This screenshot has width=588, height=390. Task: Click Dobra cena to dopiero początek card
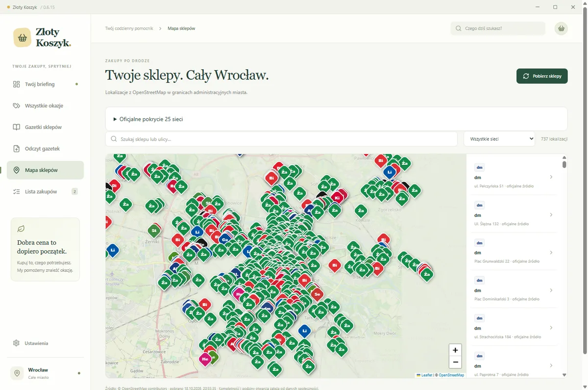coord(45,250)
